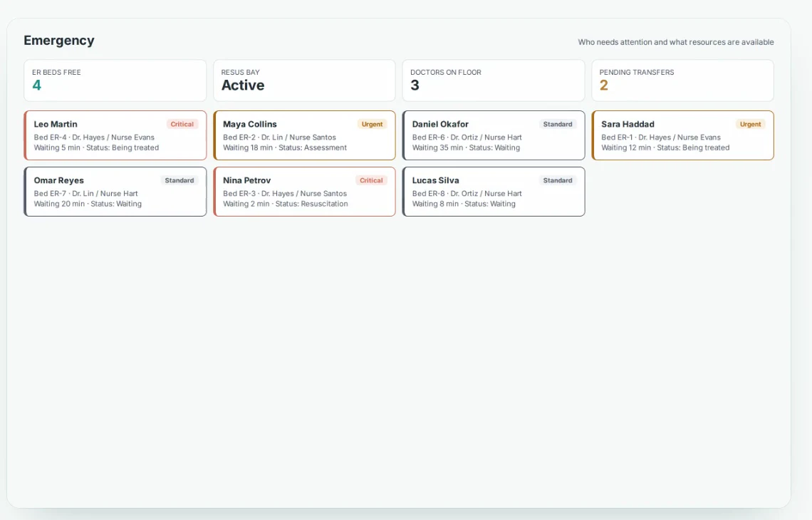Select the Emergency page heading
Image resolution: width=812 pixels, height=520 pixels.
point(59,41)
